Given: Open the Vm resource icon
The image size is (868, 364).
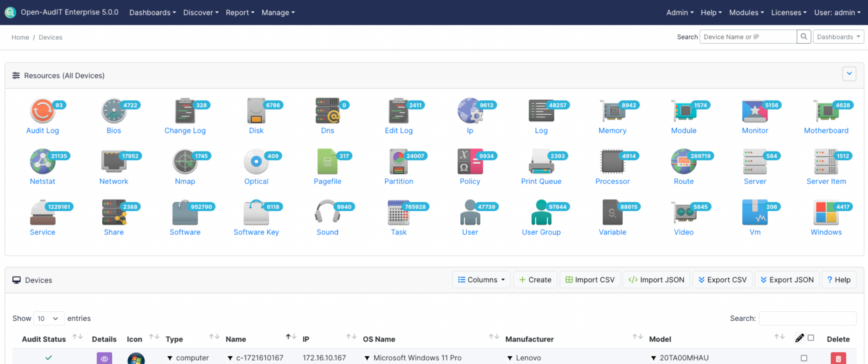Looking at the screenshot, I should tap(754, 212).
